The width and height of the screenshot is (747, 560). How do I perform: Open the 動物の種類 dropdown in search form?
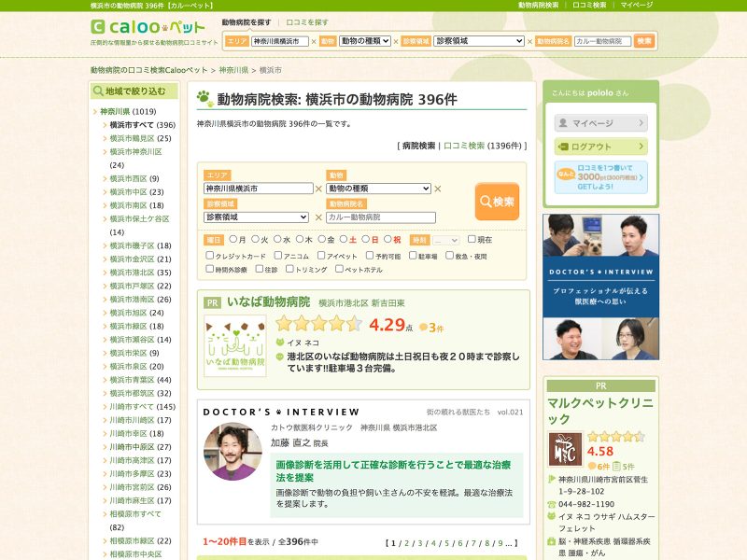[378, 189]
